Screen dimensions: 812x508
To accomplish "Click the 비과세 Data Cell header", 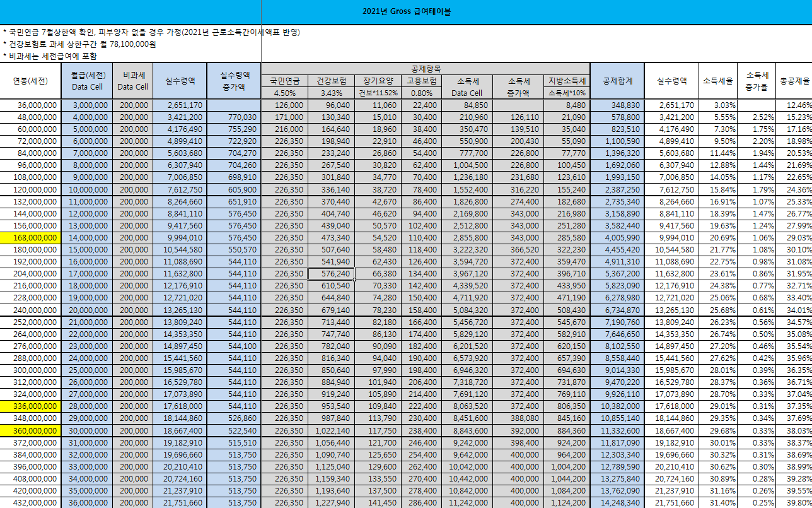I will tap(133, 81).
